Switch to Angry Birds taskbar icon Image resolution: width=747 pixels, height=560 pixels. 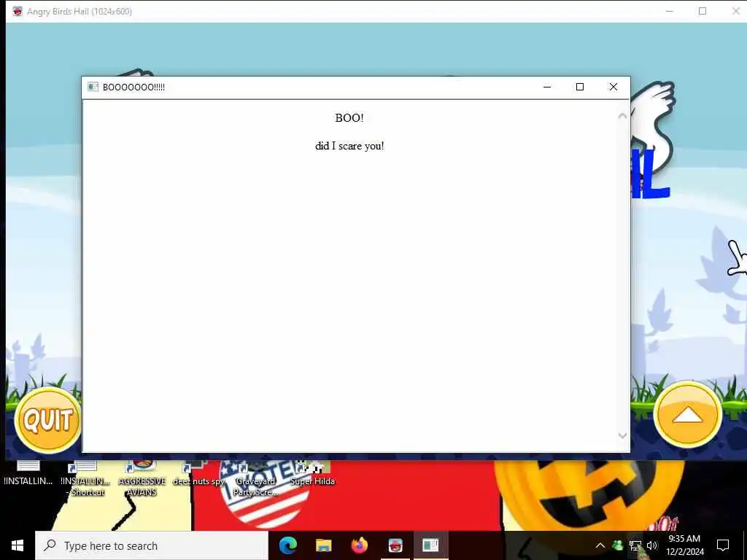[395, 545]
